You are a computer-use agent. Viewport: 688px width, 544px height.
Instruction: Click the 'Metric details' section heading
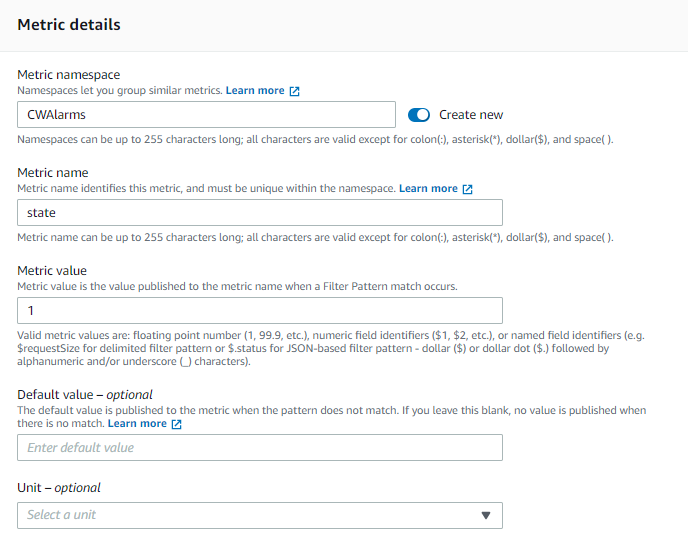69,24
